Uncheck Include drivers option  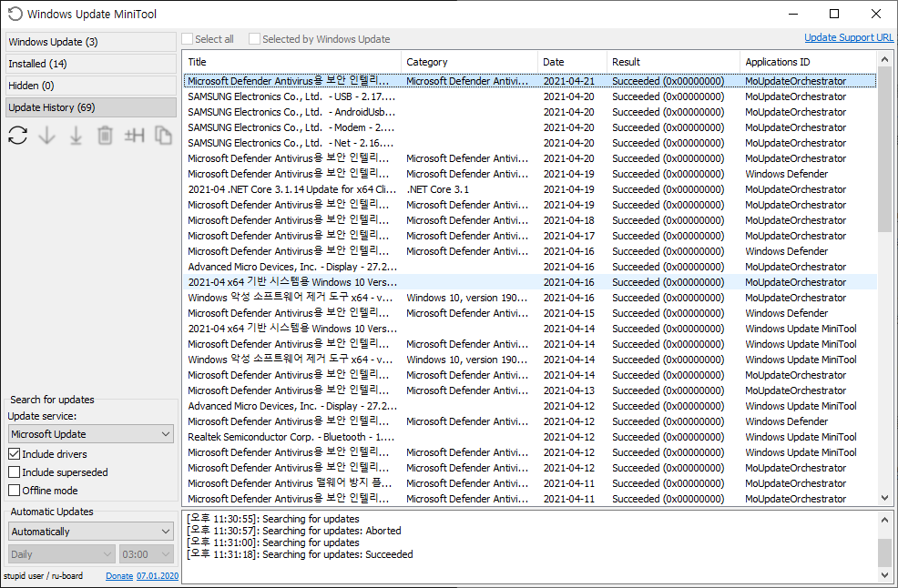pos(15,454)
